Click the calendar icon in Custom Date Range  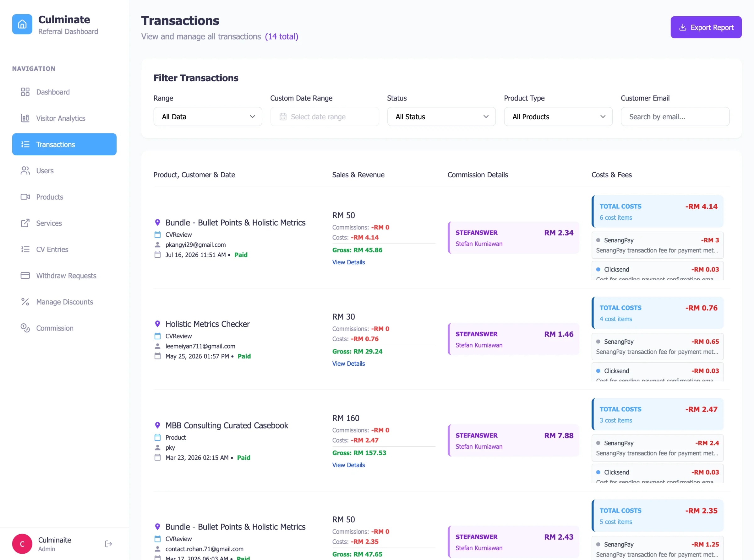(283, 116)
